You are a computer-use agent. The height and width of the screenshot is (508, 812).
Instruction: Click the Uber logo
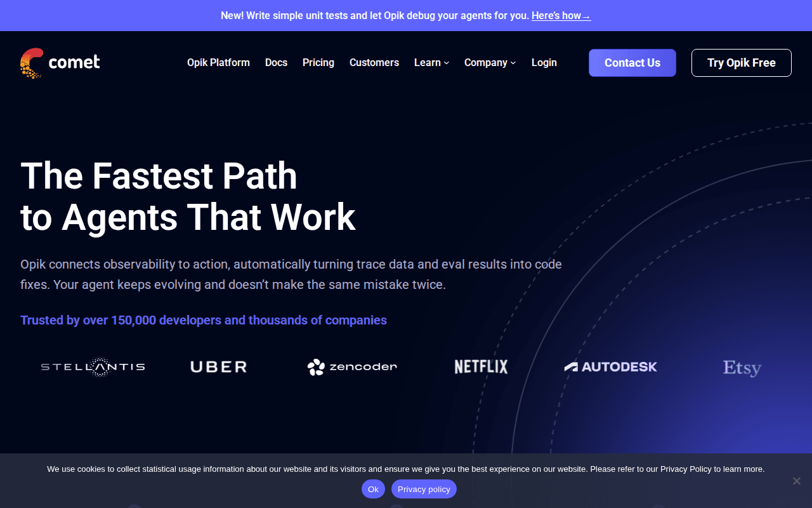click(219, 367)
